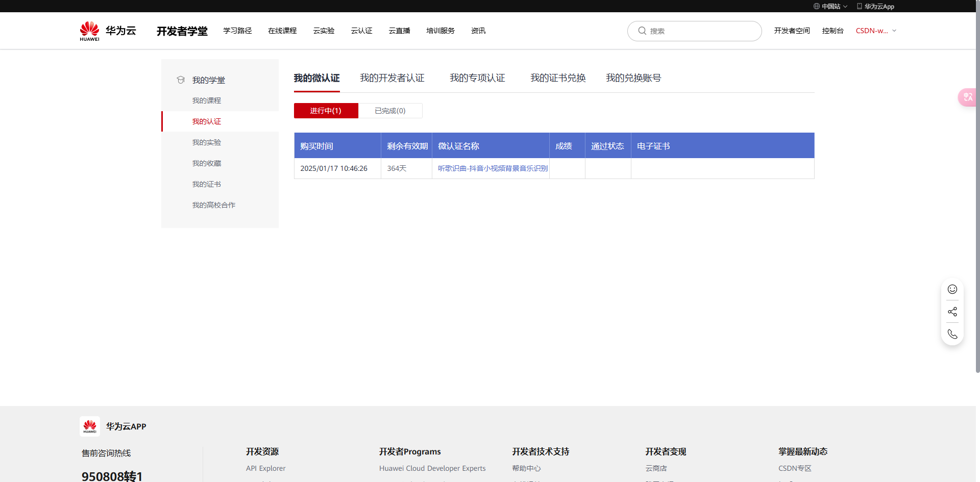Click the Huawei Cloud APP footer logo
The image size is (980, 482).
[90, 426]
